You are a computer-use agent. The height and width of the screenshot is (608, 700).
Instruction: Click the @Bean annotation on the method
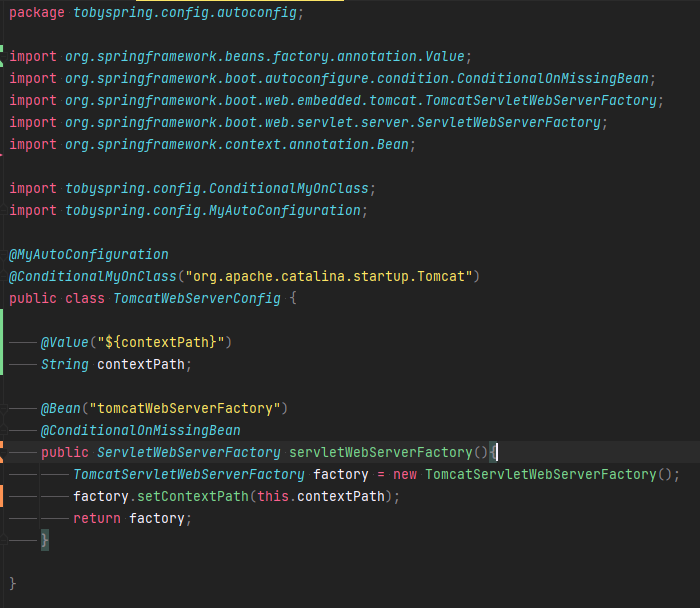(x=61, y=408)
